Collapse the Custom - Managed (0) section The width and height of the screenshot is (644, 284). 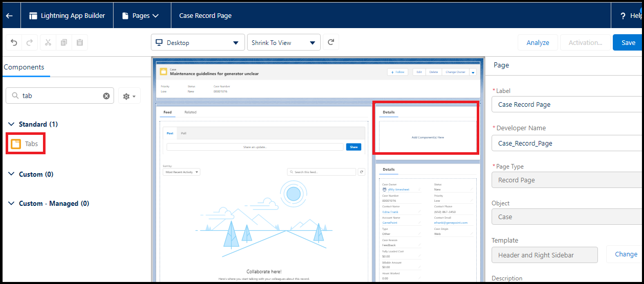[x=49, y=203]
